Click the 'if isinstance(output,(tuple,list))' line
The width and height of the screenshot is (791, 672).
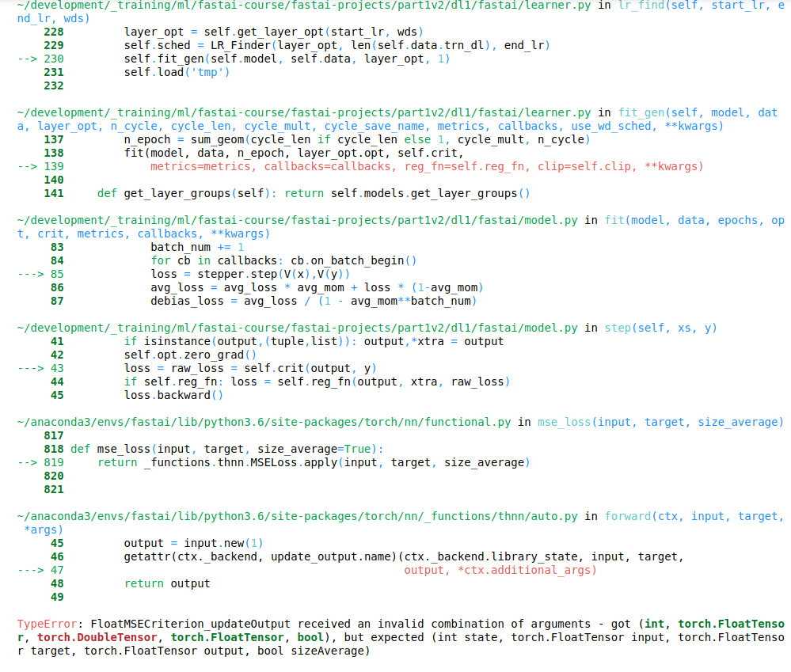point(314,341)
